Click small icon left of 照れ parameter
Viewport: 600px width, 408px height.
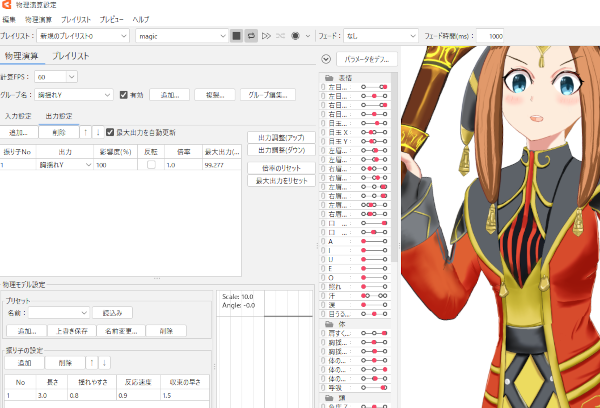323,287
